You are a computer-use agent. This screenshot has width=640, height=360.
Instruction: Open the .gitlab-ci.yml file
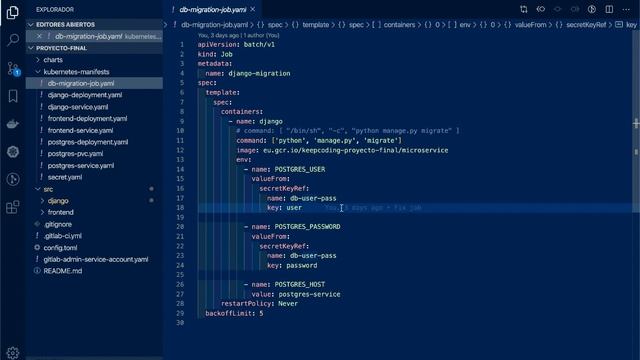[62, 236]
